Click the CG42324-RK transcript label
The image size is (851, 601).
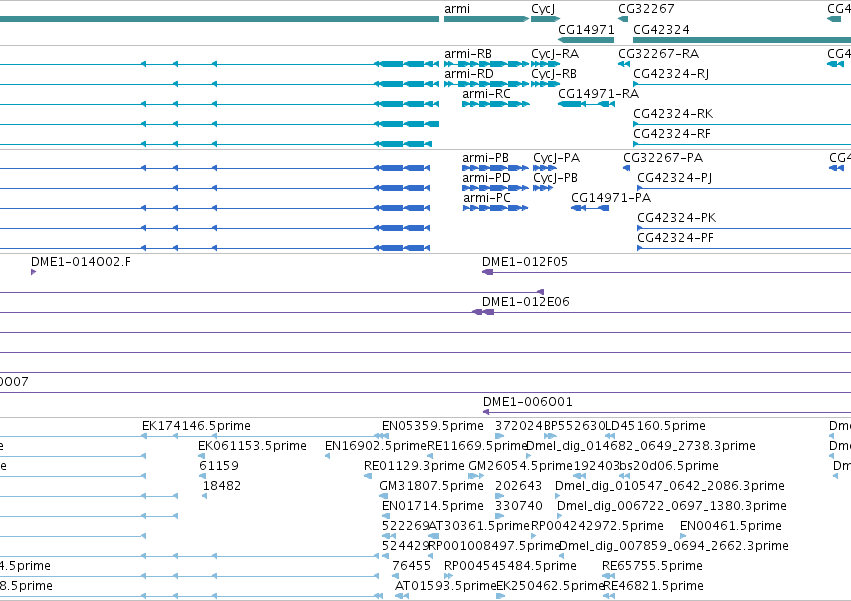(673, 114)
